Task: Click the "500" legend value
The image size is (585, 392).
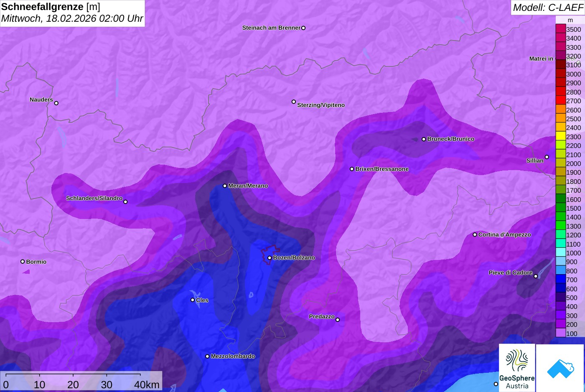Action: click(x=572, y=298)
